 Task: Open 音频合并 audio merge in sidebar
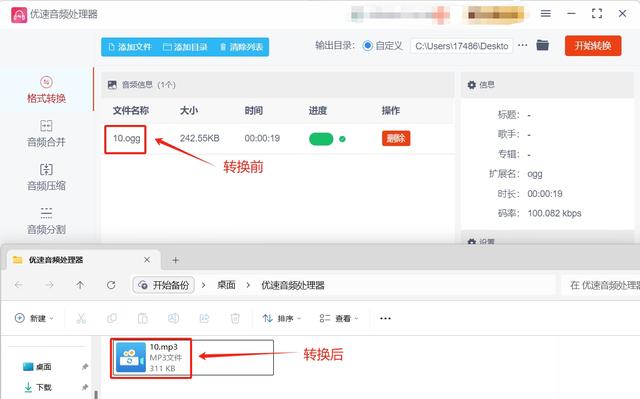tap(46, 133)
